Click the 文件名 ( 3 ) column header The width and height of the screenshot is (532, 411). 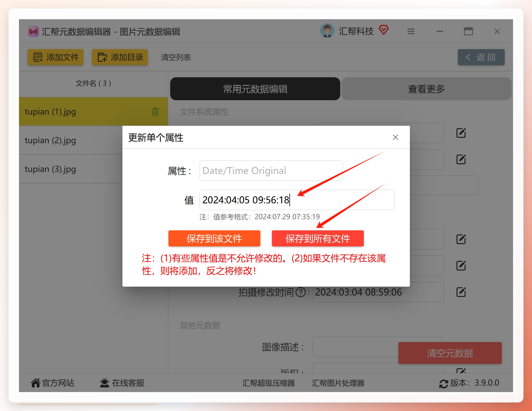pyautogui.click(x=93, y=83)
